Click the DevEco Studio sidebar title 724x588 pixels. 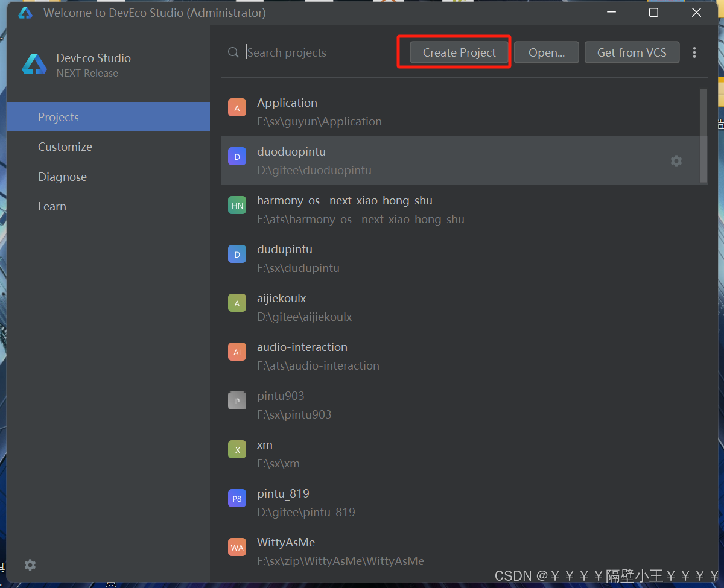point(94,58)
